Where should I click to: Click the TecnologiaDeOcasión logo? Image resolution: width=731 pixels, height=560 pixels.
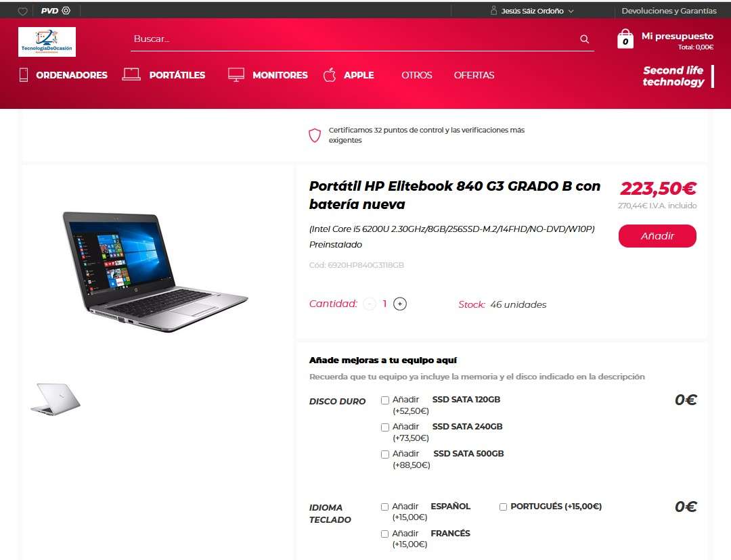[x=47, y=42]
